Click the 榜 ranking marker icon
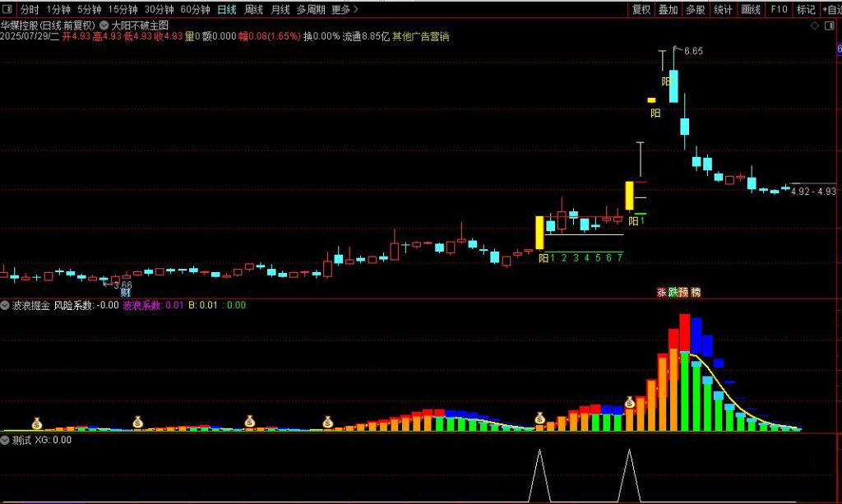The height and width of the screenshot is (504, 842). [x=696, y=292]
